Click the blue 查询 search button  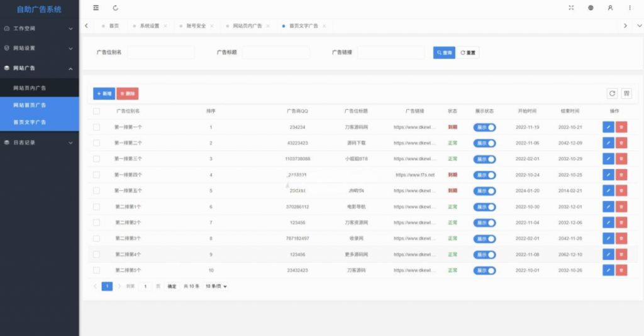(444, 53)
